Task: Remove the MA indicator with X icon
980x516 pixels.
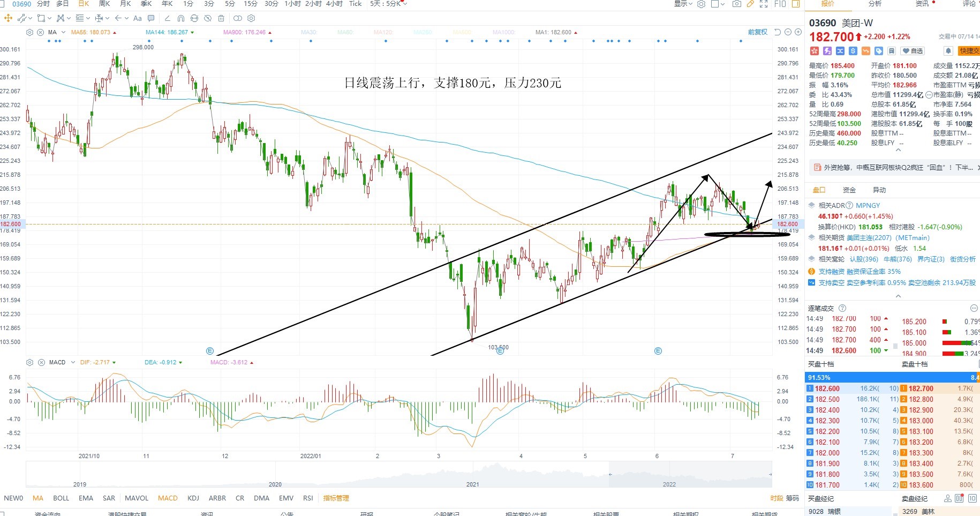Action: coord(40,32)
